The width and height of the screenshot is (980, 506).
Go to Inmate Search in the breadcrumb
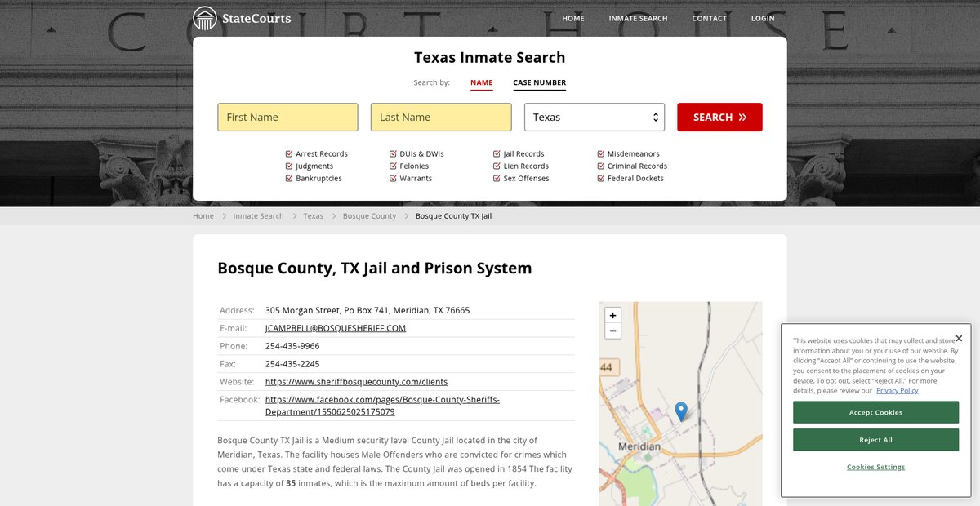pyautogui.click(x=258, y=216)
